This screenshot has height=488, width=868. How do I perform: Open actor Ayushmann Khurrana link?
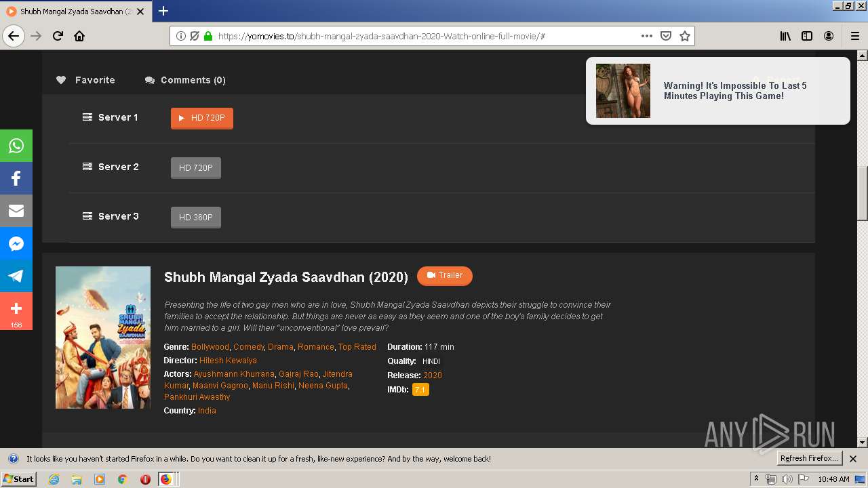pos(234,374)
